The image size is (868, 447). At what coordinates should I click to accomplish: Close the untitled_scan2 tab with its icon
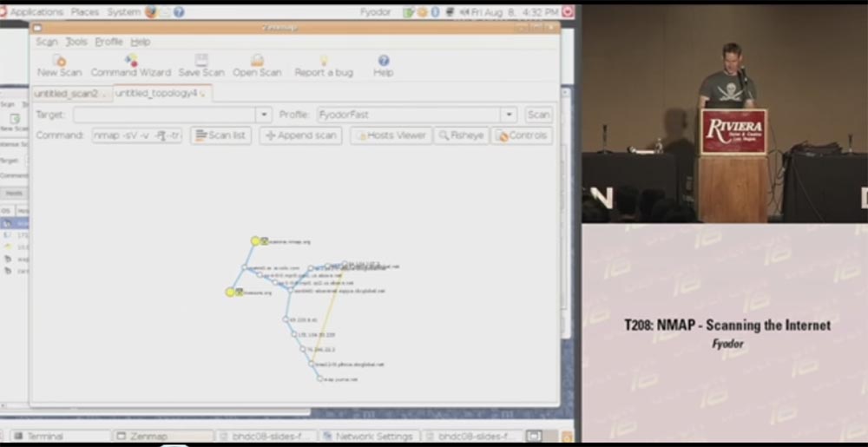point(105,94)
